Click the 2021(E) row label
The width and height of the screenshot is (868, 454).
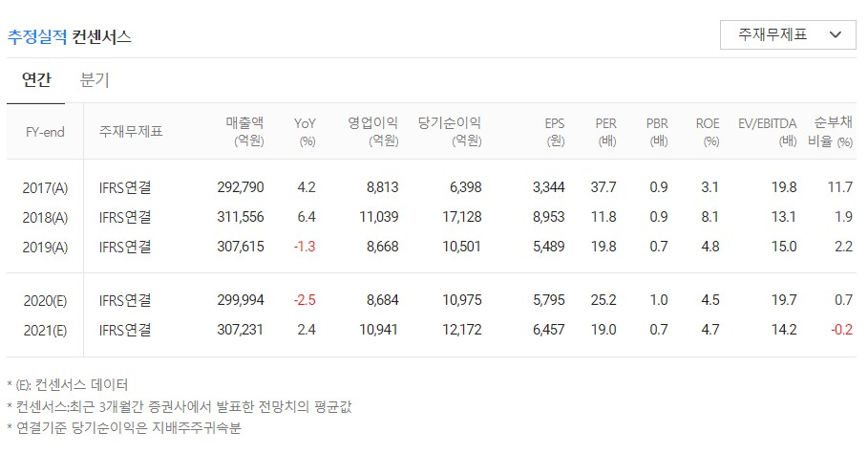coord(45,331)
